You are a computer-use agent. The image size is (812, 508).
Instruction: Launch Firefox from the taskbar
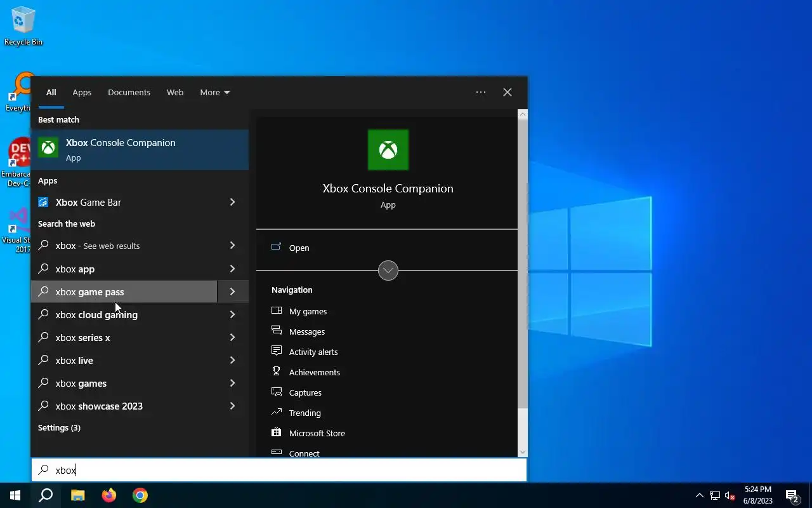(109, 495)
